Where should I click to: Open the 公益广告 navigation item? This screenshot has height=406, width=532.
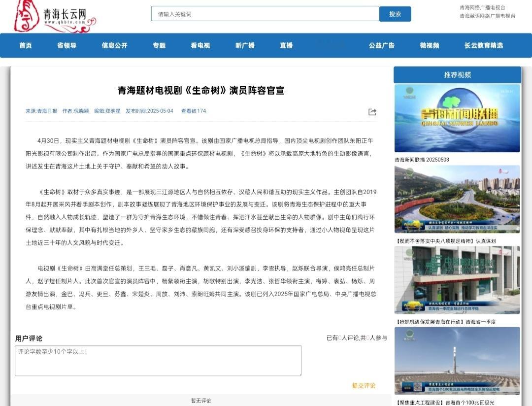point(382,45)
